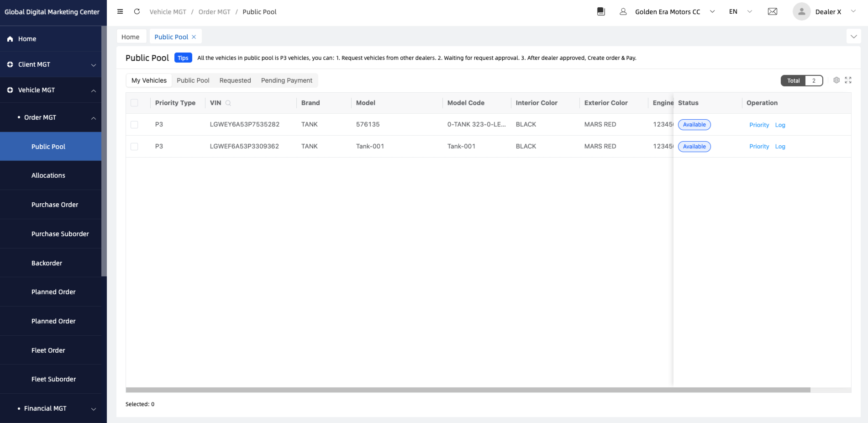Switch to the Pending Payment tab
The height and width of the screenshot is (423, 868).
(286, 81)
